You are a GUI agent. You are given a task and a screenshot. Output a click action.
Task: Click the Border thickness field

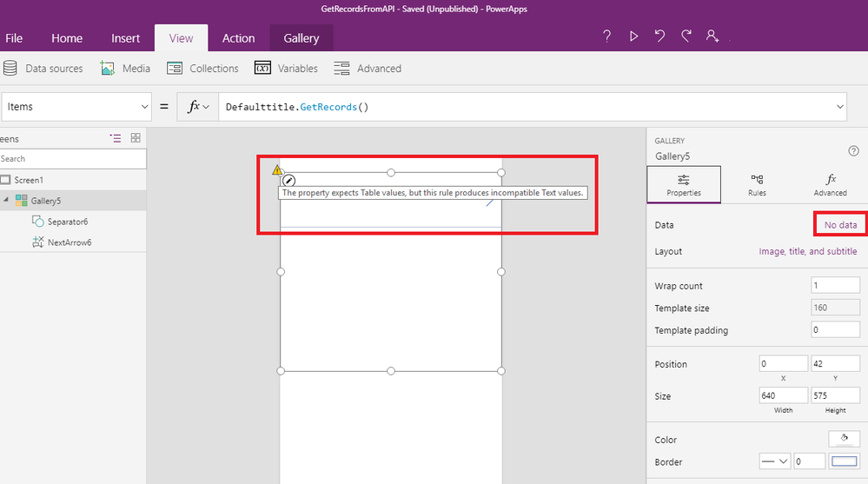point(809,461)
